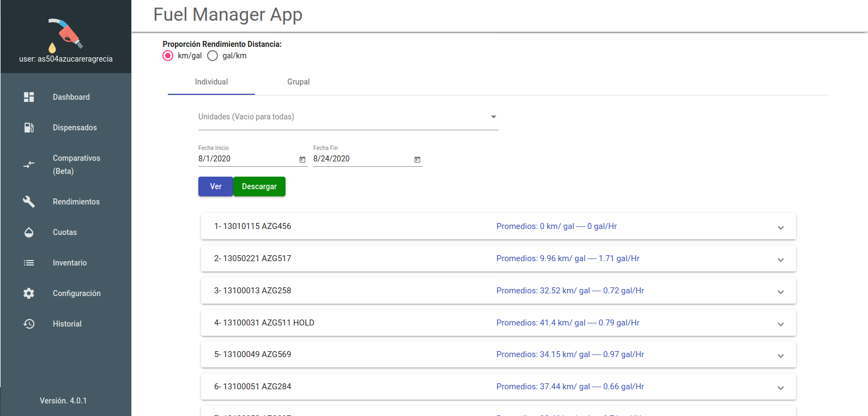Click the green Descargar button
The width and height of the screenshot is (868, 416).
(x=259, y=186)
